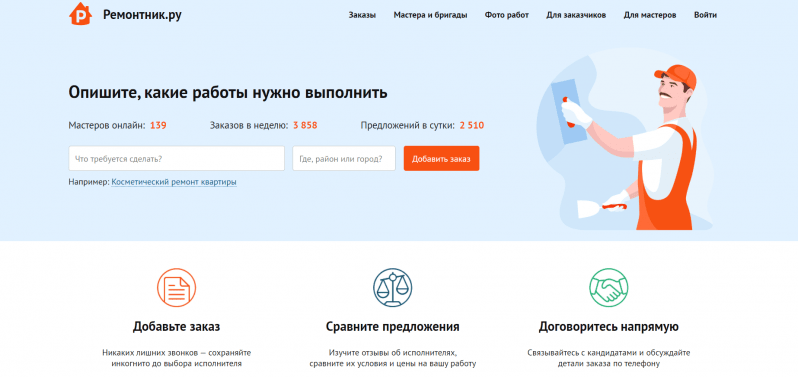
Task: Focus the 'Что требуется сделать?' input field
Action: pyautogui.click(x=177, y=159)
